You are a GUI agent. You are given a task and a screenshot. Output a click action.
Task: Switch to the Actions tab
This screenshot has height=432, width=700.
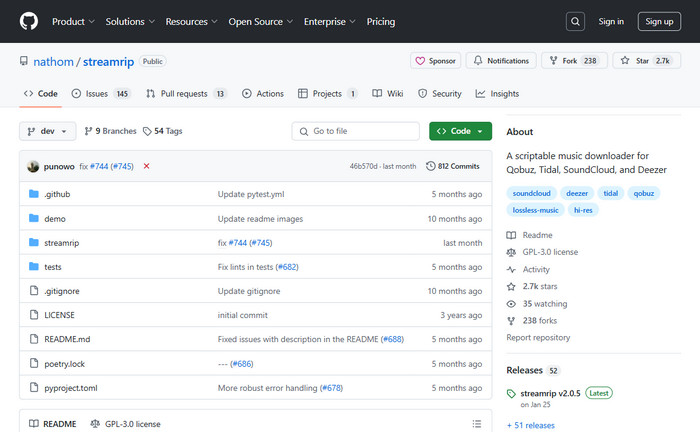pos(263,94)
